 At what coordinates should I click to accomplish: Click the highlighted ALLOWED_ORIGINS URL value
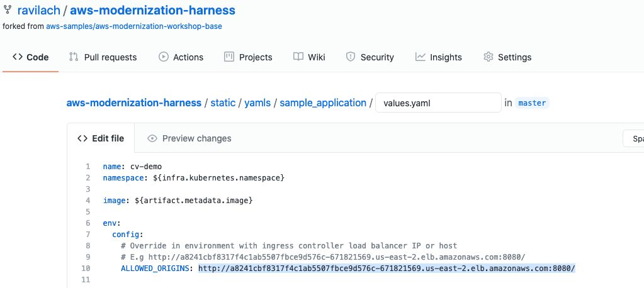pyautogui.click(x=387, y=269)
